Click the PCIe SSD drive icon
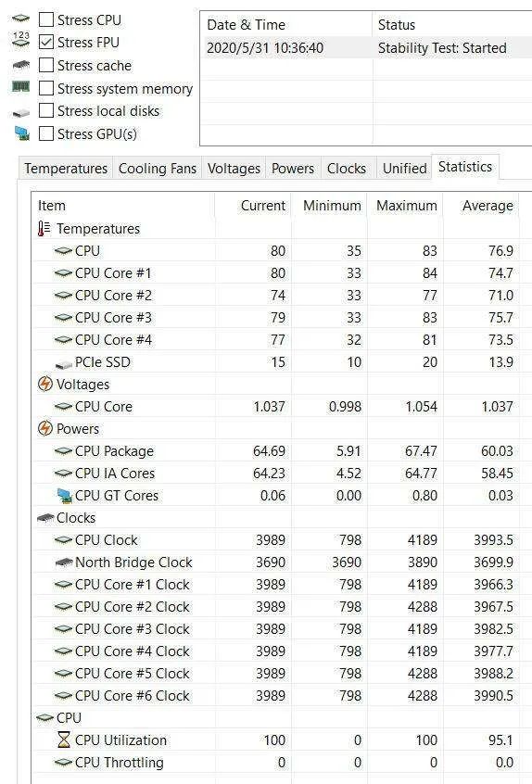This screenshot has height=784, width=532. 64,363
